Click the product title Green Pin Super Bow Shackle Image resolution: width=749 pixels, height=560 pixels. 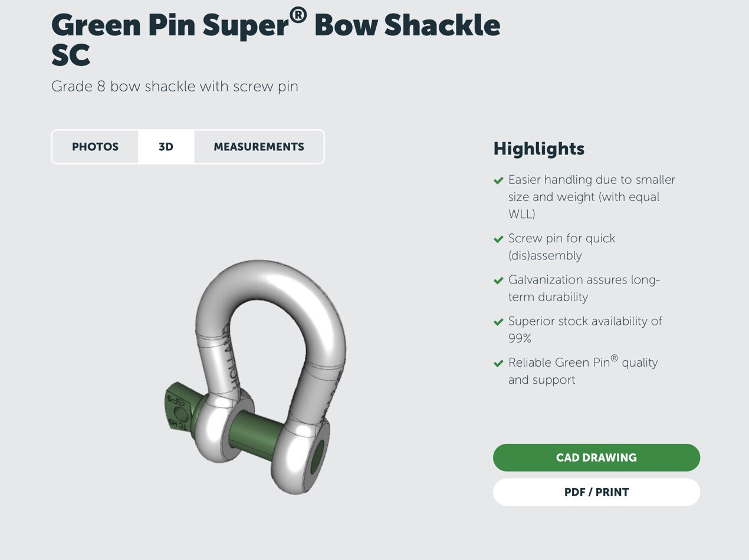(x=275, y=25)
